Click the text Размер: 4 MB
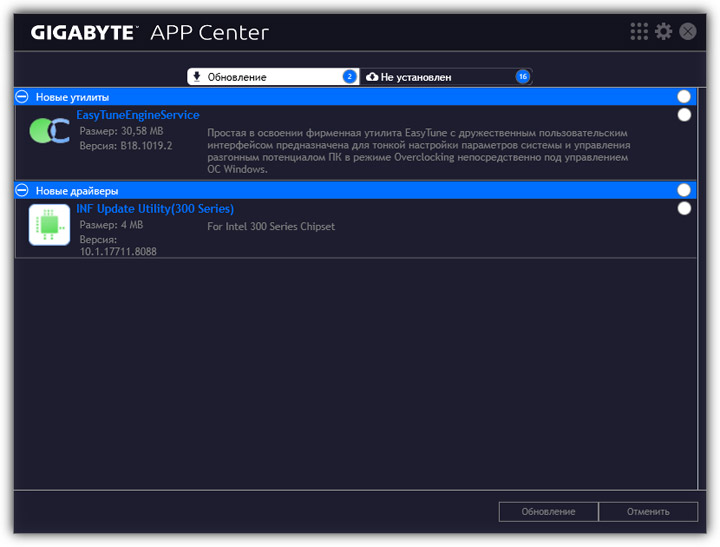This screenshot has width=720, height=547. [111, 225]
